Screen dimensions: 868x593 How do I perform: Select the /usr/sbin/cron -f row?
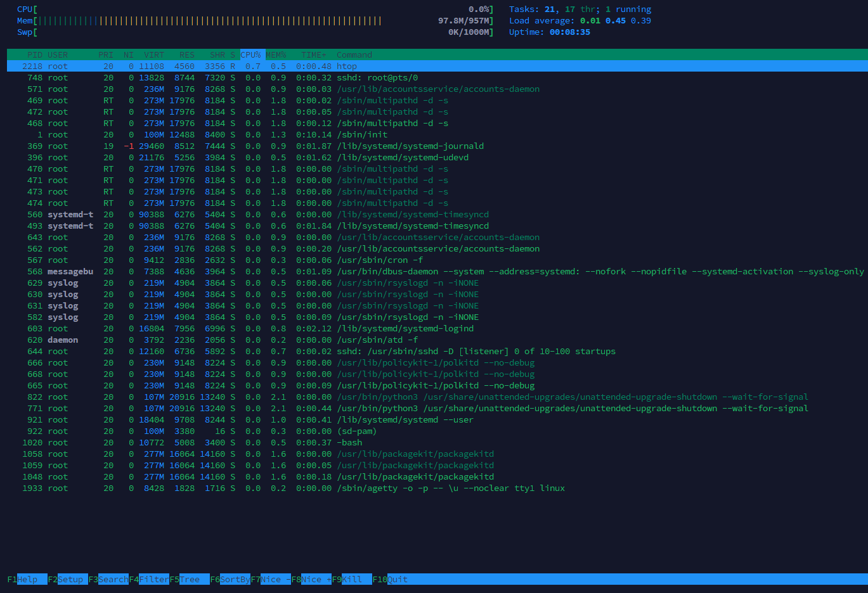[x=437, y=260]
